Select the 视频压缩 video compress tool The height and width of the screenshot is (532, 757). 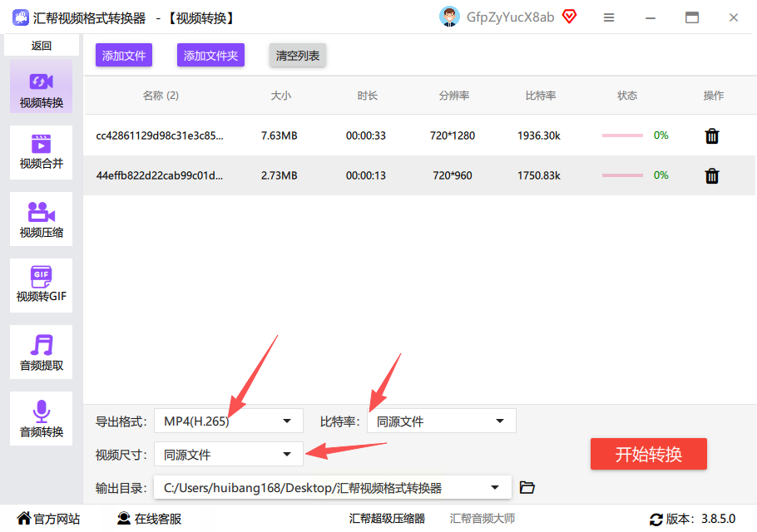tap(41, 219)
